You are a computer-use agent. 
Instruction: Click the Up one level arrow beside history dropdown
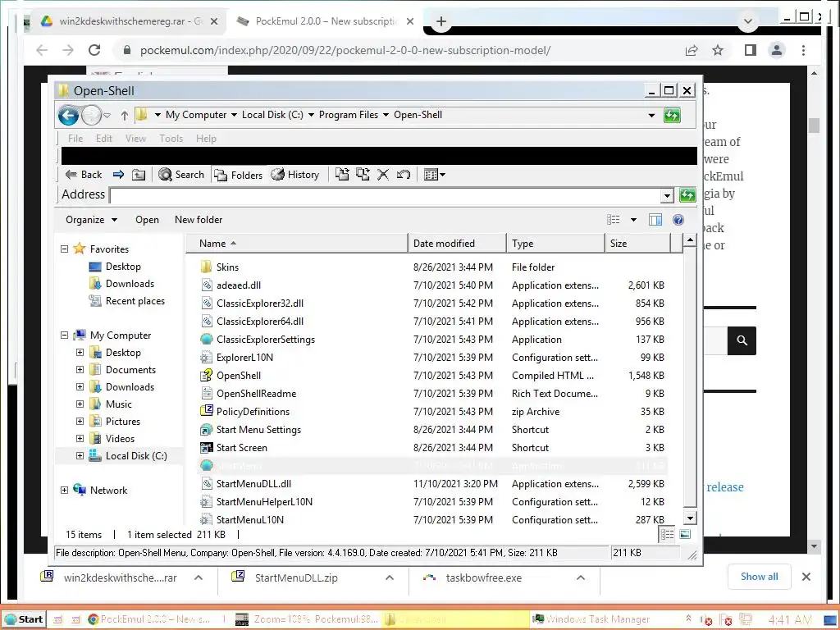[125, 115]
